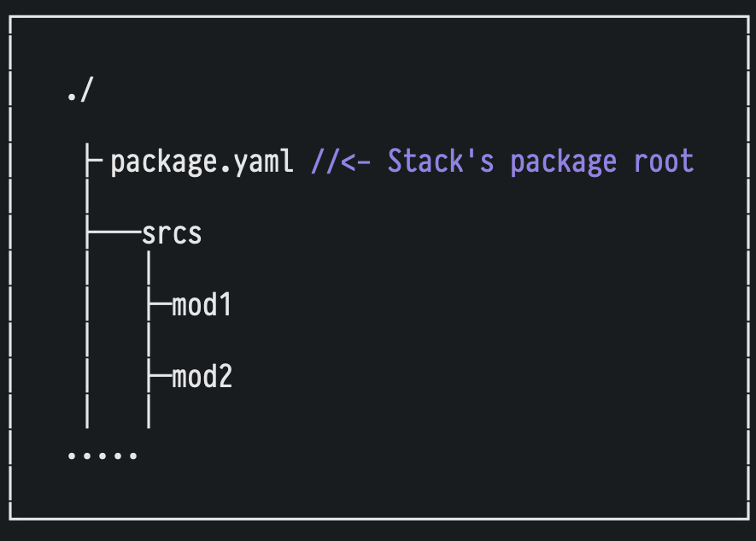
Task: Click the left border of the code box
Action: point(9,267)
